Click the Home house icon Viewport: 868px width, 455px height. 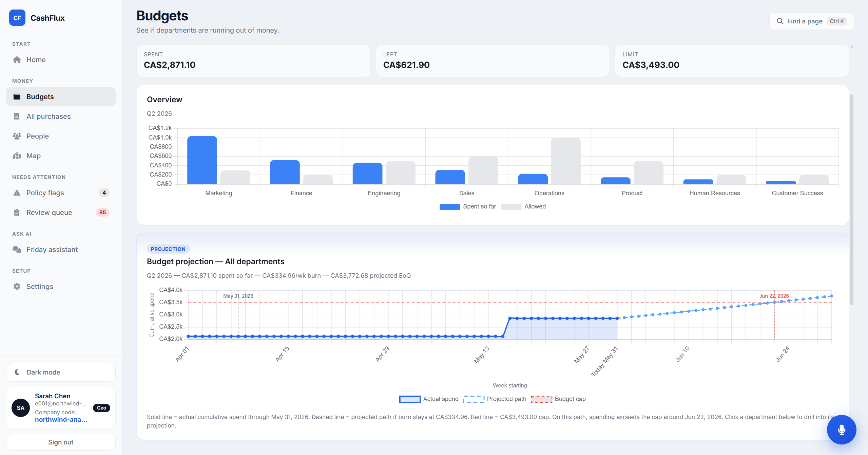point(17,60)
